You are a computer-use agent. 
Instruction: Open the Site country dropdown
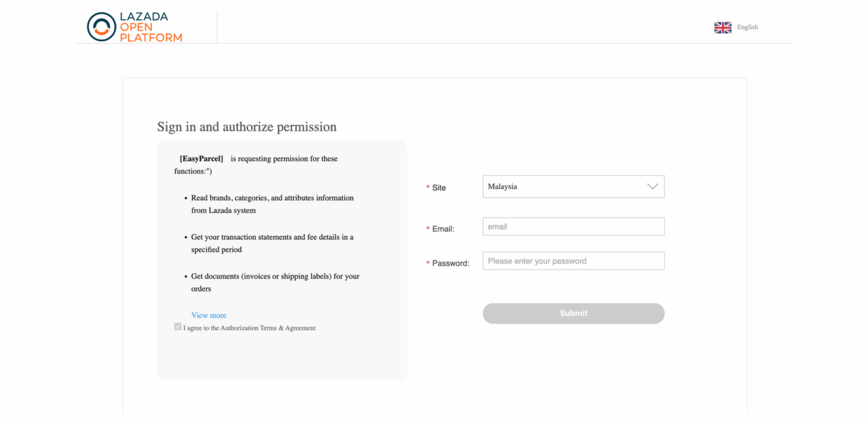point(573,187)
